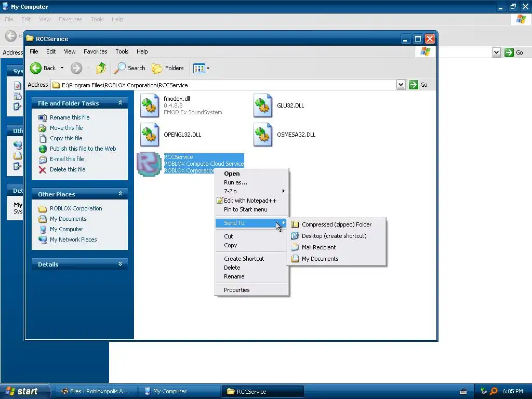The height and width of the screenshot is (399, 532).
Task: Select the GLU32.DLL file icon
Action: coord(263,105)
